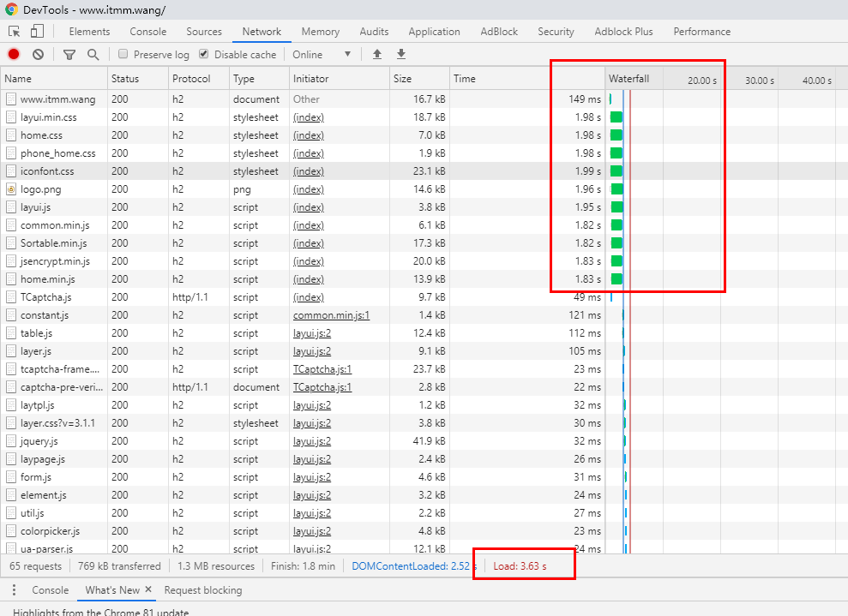Click the 65 requests summary text

[x=36, y=566]
